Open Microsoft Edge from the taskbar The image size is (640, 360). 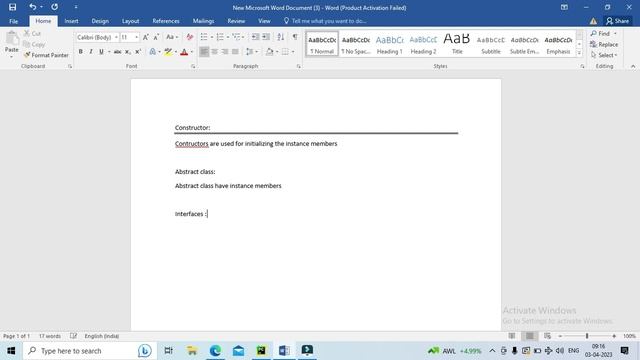[x=215, y=351]
